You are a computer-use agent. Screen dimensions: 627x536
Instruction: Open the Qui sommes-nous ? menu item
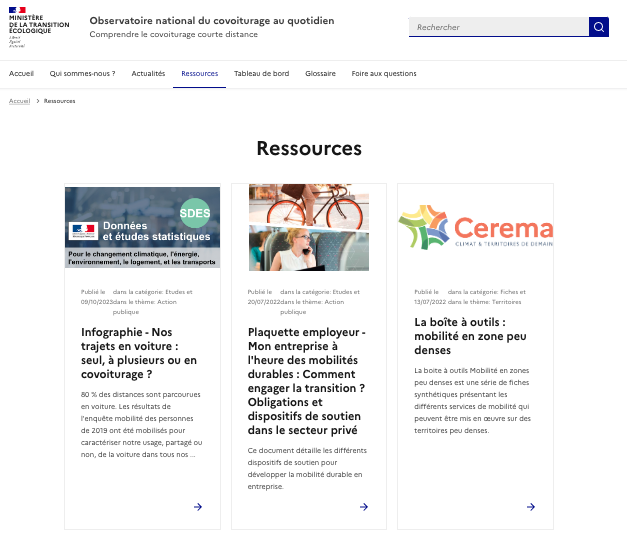point(82,73)
